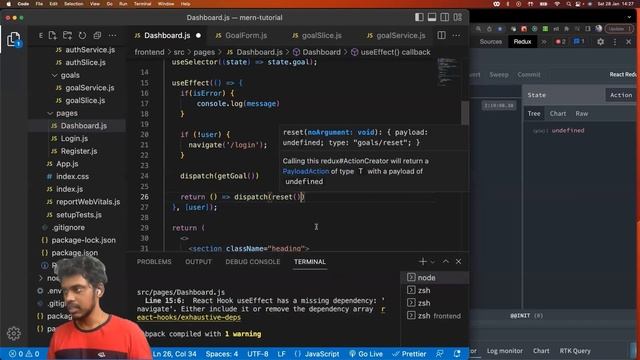Follow the PayloadAction link in tooltip
This screenshot has width=640, height=360.
point(306,171)
